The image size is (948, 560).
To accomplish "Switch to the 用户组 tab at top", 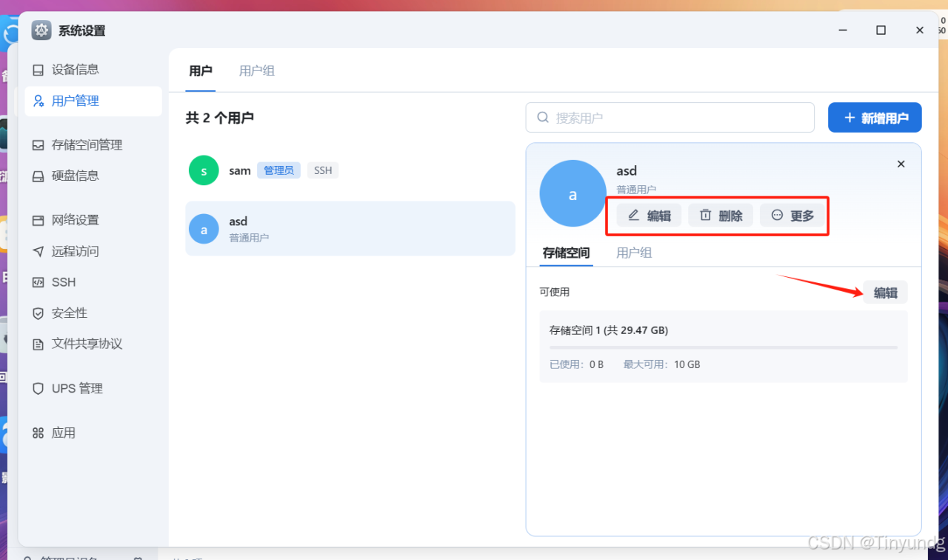I will [256, 70].
